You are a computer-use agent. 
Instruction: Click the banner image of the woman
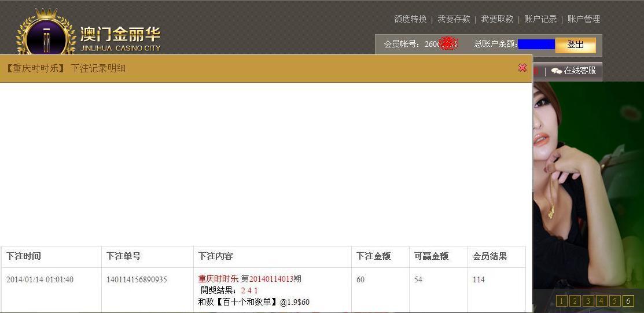pyautogui.click(x=588, y=185)
